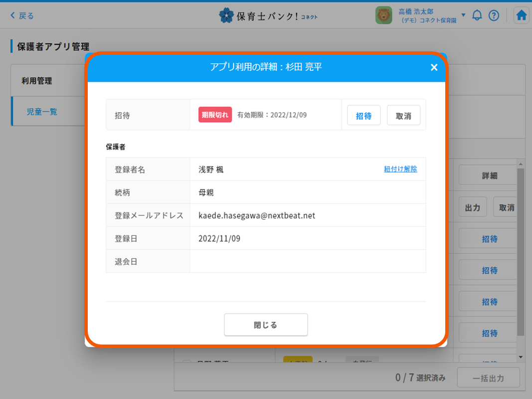Expand the 高橋 浩太郎 account dropdown arrow

[463, 15]
